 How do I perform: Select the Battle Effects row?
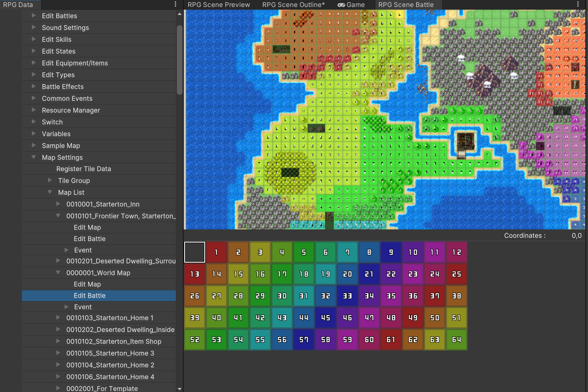pos(99,87)
